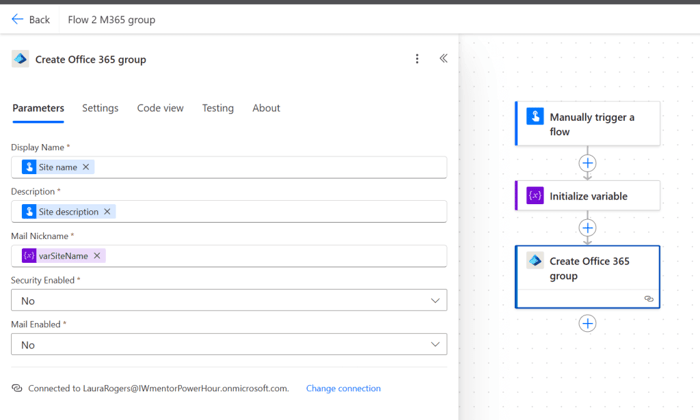Image resolution: width=700 pixels, height=420 pixels.
Task: Switch to the Parameters tab
Action: [38, 108]
